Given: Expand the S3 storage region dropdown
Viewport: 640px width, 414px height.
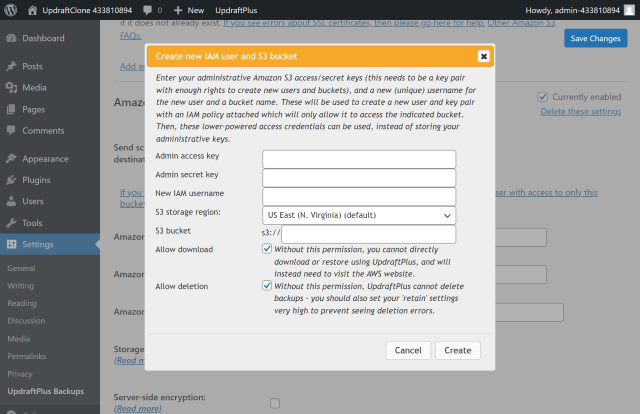Looking at the screenshot, I should [358, 215].
